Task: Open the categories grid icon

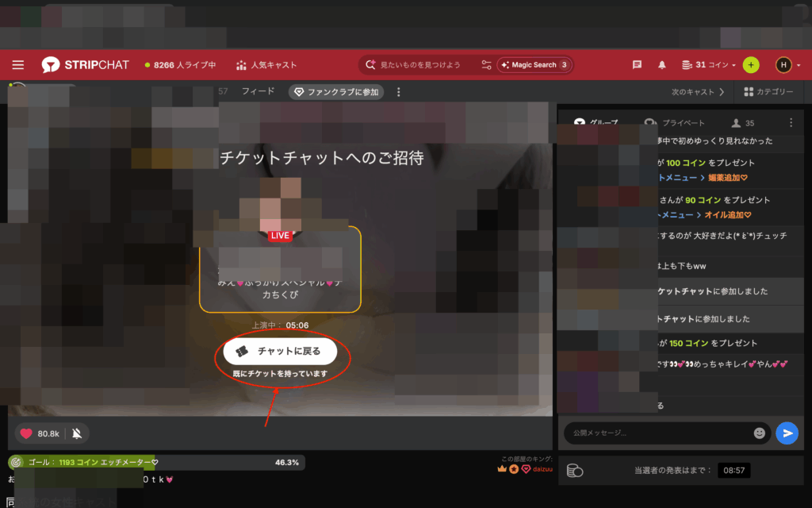Action: pyautogui.click(x=748, y=92)
